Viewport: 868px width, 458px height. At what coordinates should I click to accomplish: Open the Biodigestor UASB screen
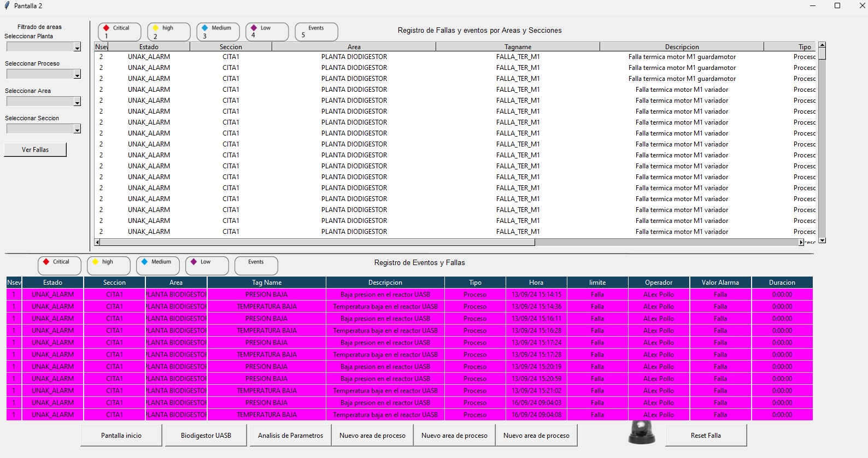click(206, 436)
